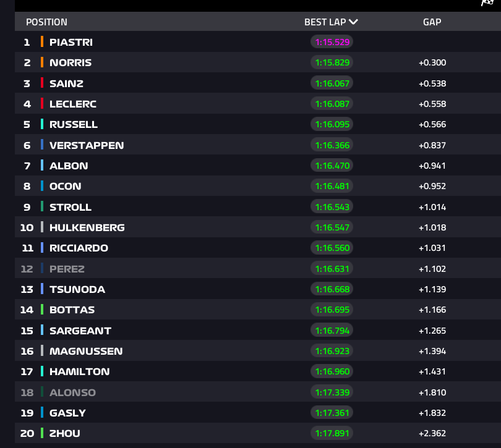Click Piastri's orange team color bar
This screenshot has width=501, height=448.
coord(42,42)
